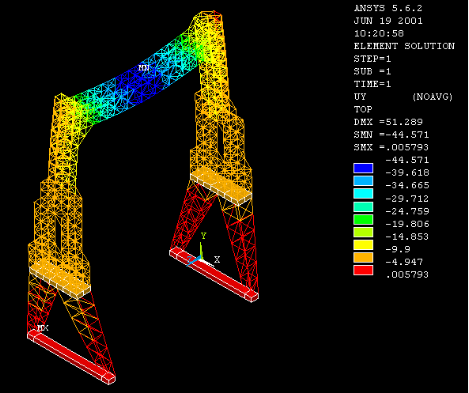Click the left red base beam
Viewport: 469px width, 393px height.
71,357
